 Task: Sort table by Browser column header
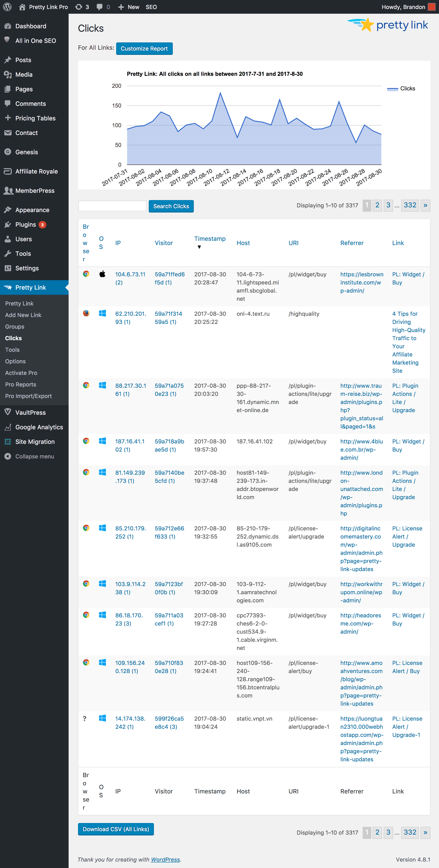coord(86,243)
